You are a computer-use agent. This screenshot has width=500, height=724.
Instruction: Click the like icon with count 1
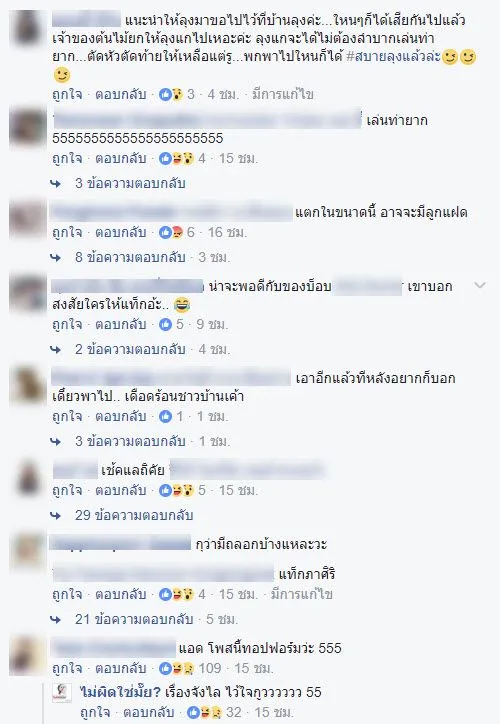click(x=165, y=416)
